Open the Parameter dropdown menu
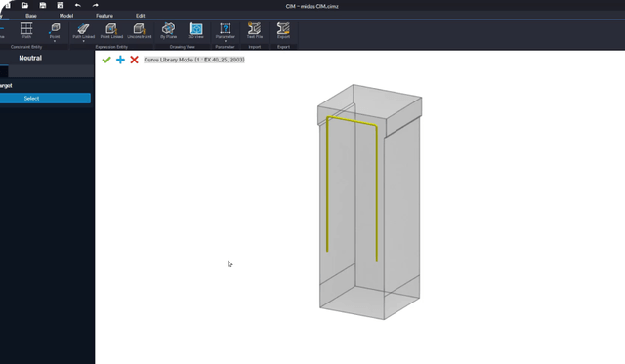The image size is (625, 364). click(226, 41)
